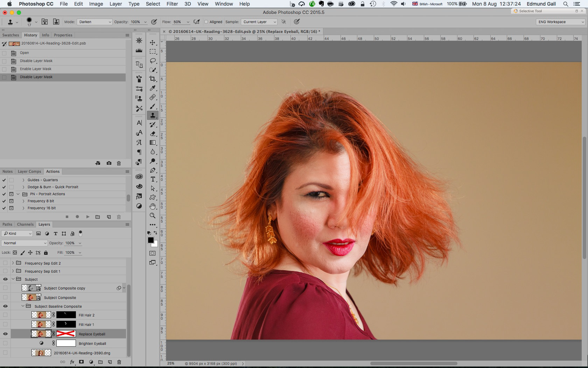Select the Rectangular Marquee tool
This screenshot has width=588, height=368.
click(153, 52)
